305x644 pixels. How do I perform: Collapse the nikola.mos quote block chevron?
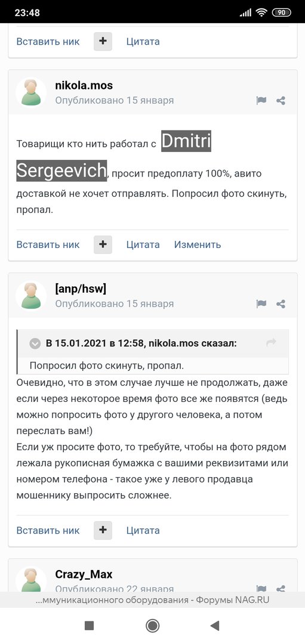coord(35,343)
